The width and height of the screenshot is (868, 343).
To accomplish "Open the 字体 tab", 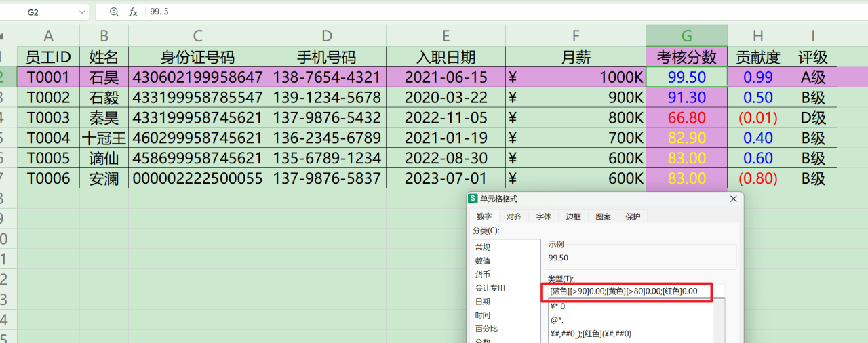I will point(544,216).
